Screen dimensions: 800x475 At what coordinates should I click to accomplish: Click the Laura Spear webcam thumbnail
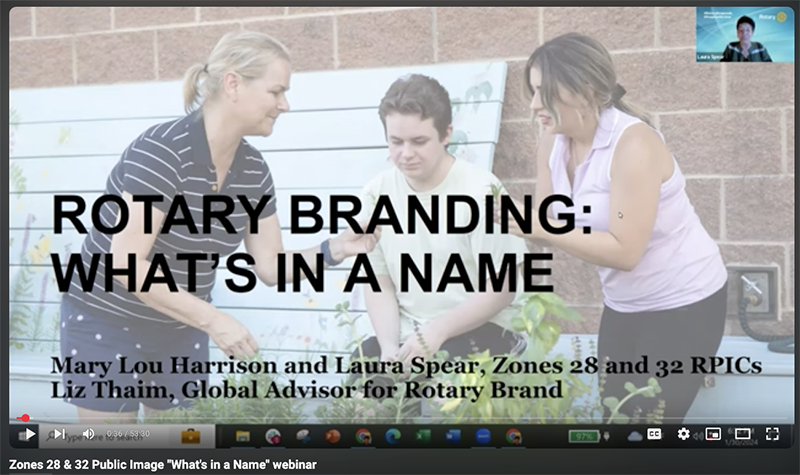(x=744, y=35)
